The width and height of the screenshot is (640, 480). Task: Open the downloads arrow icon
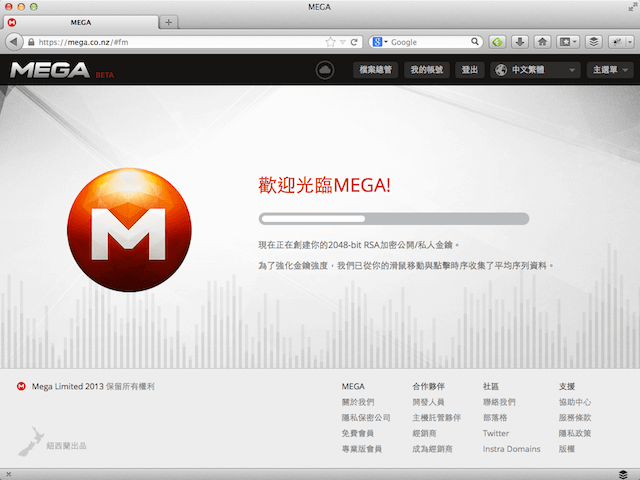(x=520, y=42)
